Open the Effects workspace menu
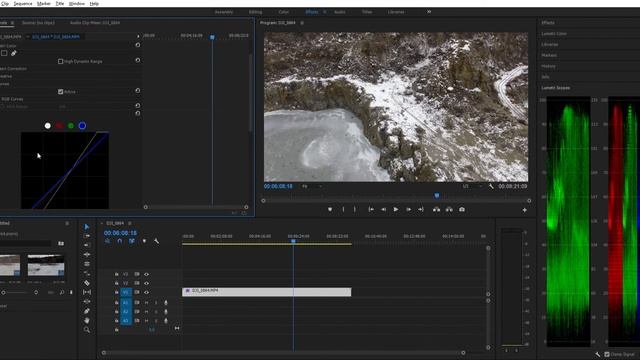 324,12
